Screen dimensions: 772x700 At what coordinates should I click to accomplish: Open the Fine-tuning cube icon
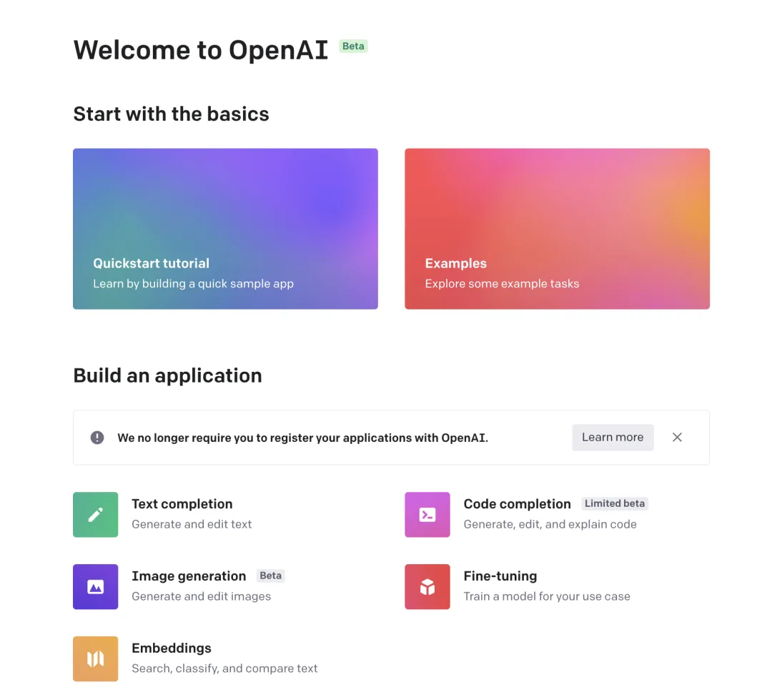click(x=427, y=586)
